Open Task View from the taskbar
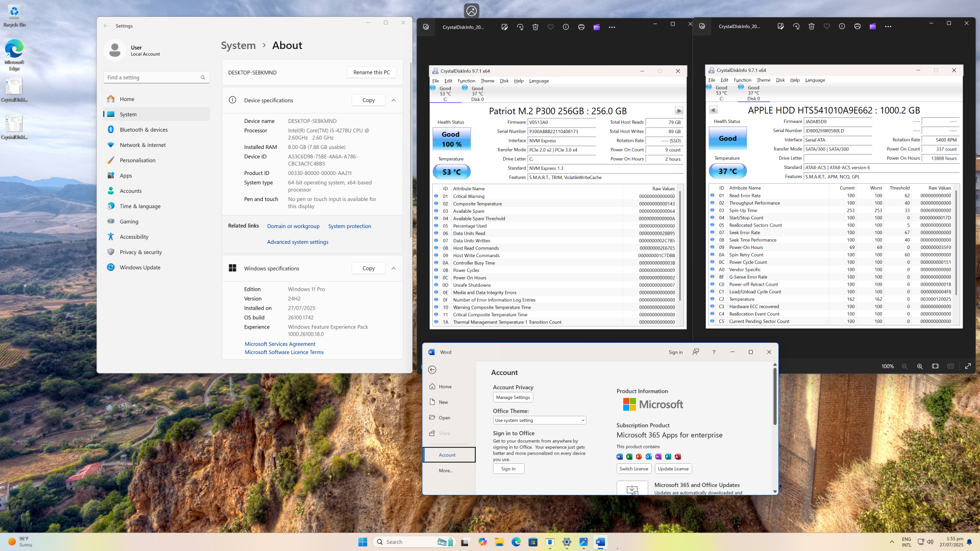Viewport: 980px width, 551px height. coord(464,542)
